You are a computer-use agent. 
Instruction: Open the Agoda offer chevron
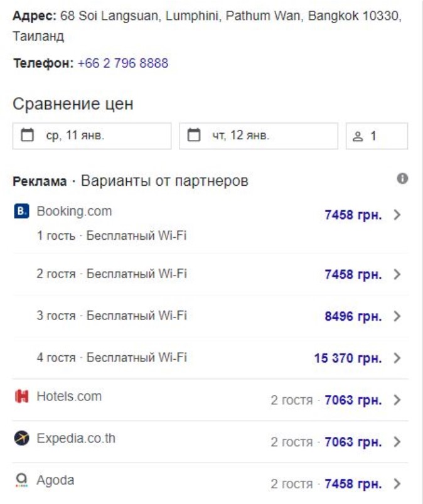(397, 484)
